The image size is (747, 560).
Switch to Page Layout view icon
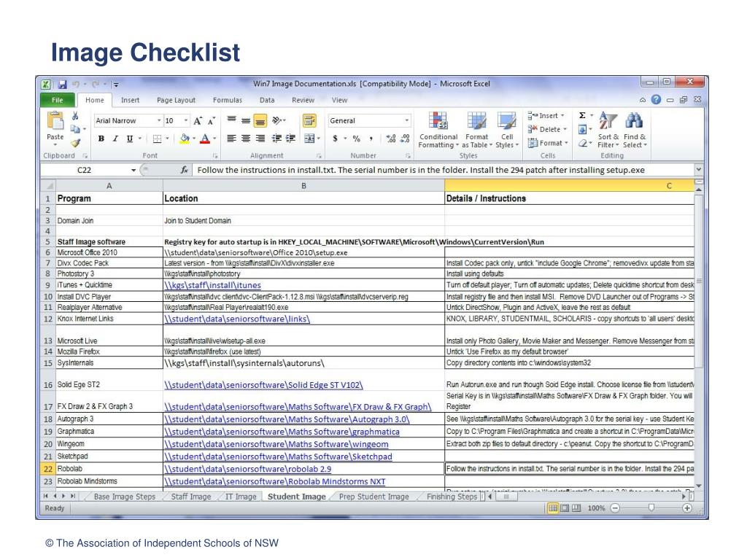pyautogui.click(x=565, y=508)
